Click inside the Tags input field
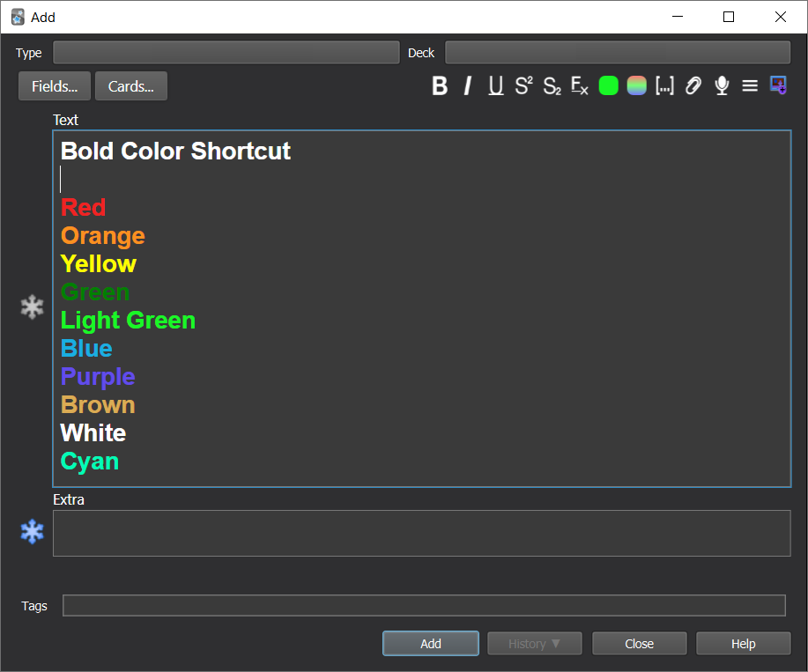Image resolution: width=808 pixels, height=672 pixels. tap(423, 606)
